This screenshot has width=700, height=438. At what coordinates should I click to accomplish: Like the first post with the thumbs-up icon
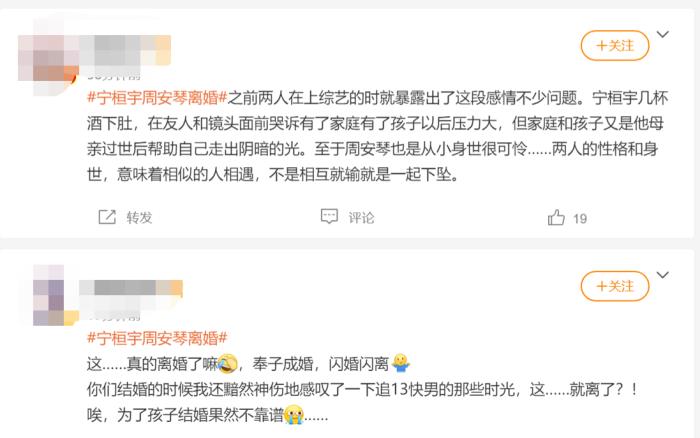pos(556,218)
